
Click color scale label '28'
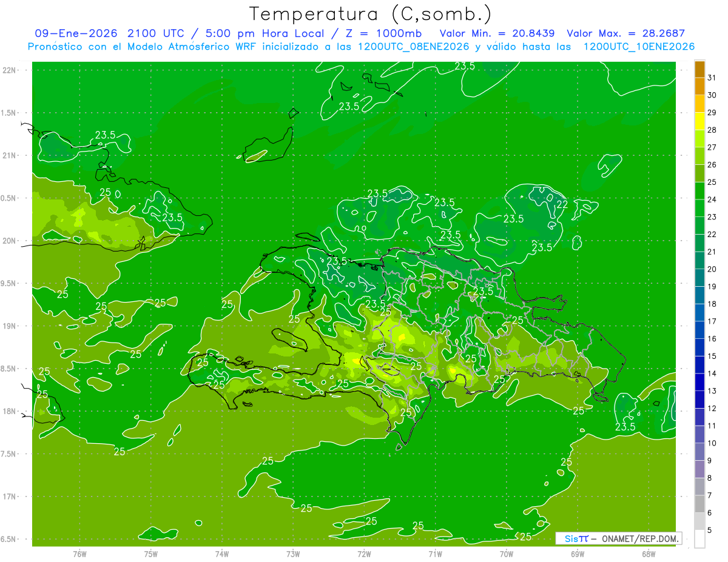pos(712,130)
